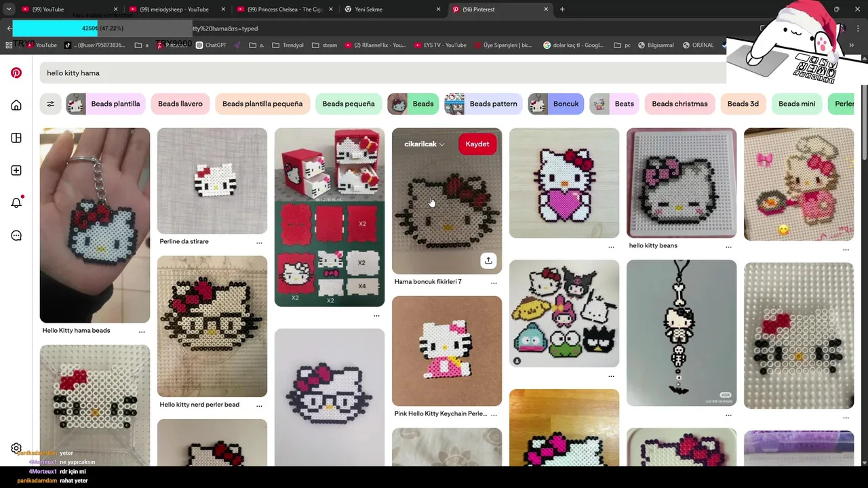Image resolution: width=868 pixels, height=488 pixels.
Task: Open the TikTok user bookmark
Action: pos(95,45)
